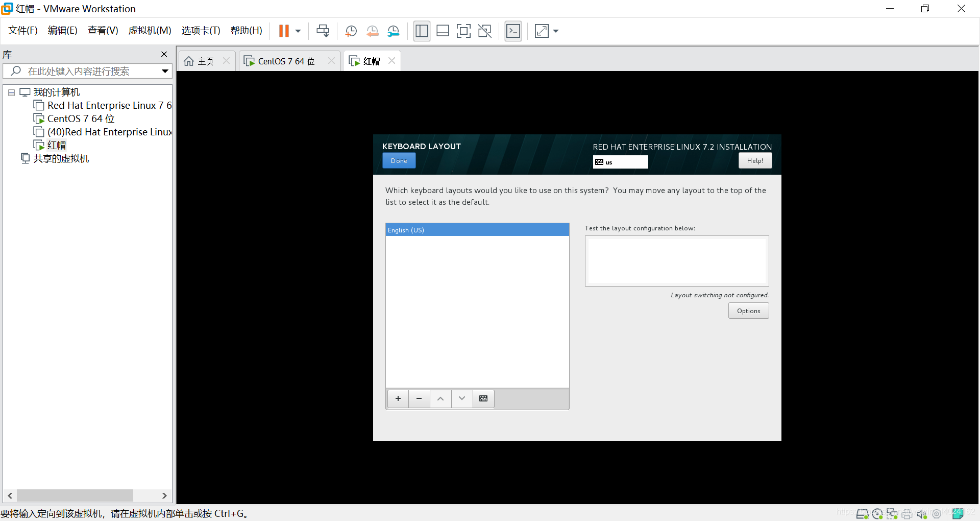Click the pause virtual machine icon
Screen dimensions: 980x521
284,31
